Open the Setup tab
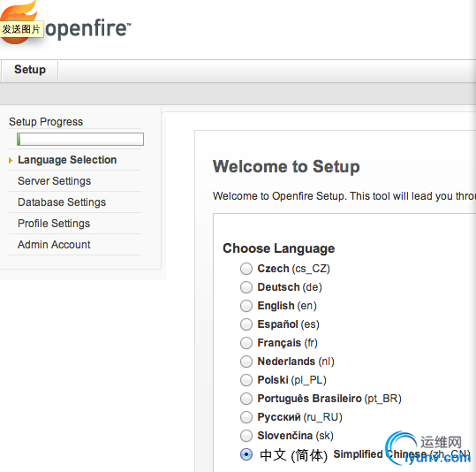 tap(30, 70)
